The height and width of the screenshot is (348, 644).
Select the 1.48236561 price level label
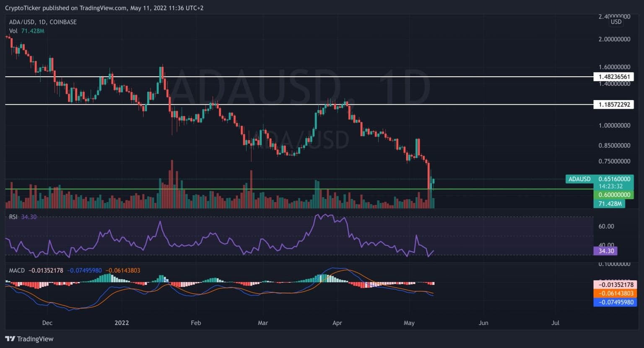pyautogui.click(x=613, y=77)
